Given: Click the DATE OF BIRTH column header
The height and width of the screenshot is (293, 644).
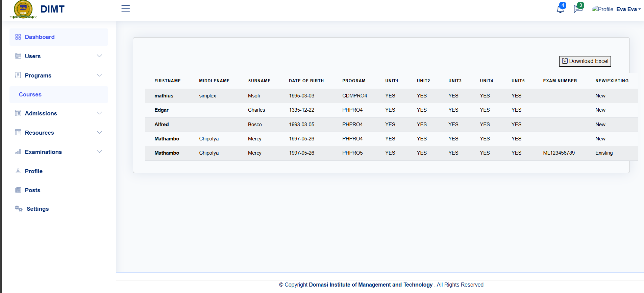Looking at the screenshot, I should pyautogui.click(x=306, y=81).
